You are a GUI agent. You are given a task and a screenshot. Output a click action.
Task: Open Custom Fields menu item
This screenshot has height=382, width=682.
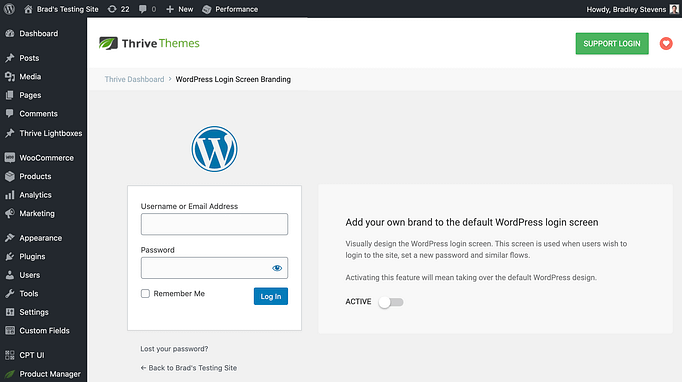[x=43, y=331]
